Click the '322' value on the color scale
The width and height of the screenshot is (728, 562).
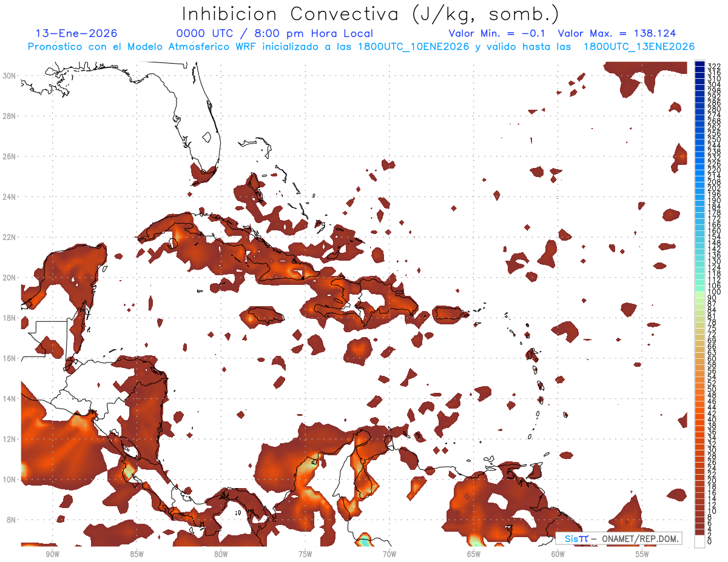click(714, 67)
